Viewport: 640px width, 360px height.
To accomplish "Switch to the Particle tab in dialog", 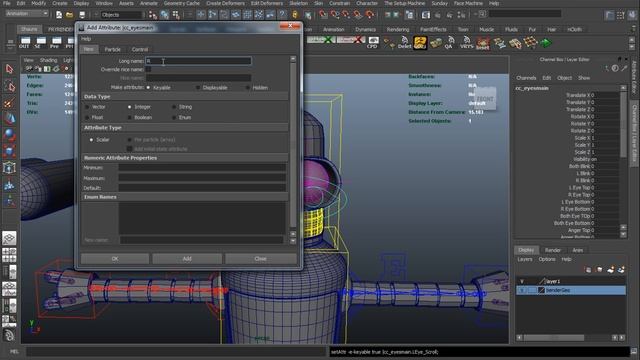I will coord(113,49).
